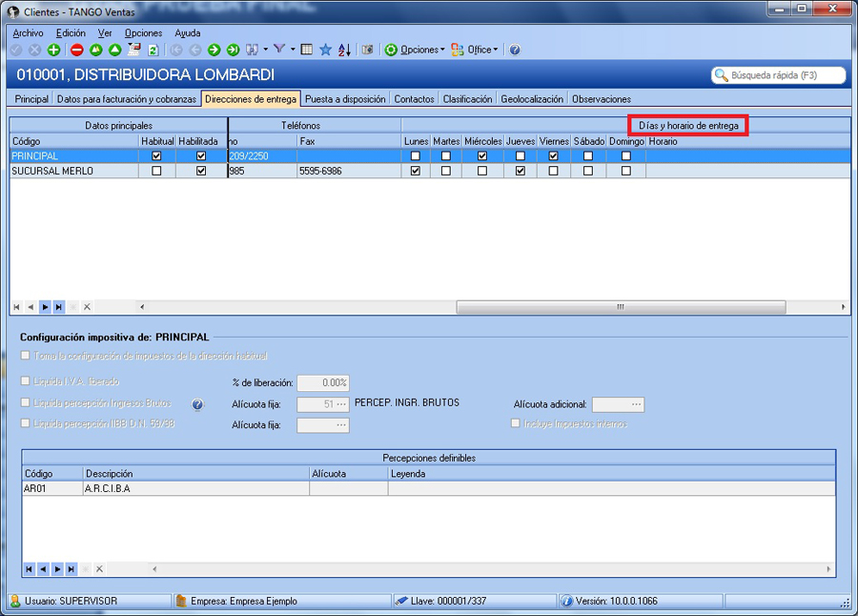This screenshot has height=616, width=858.
Task: Click the Horario column header
Action: click(x=747, y=141)
